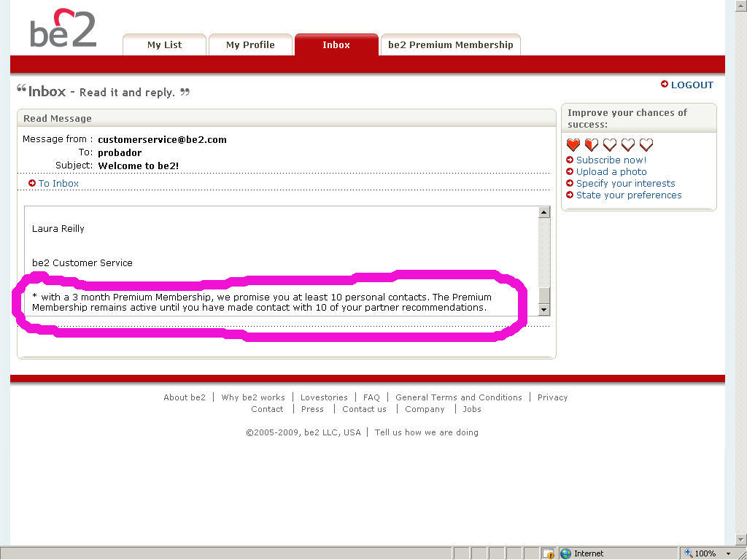
Task: Open the zoom level dropdown arrow
Action: (x=729, y=554)
